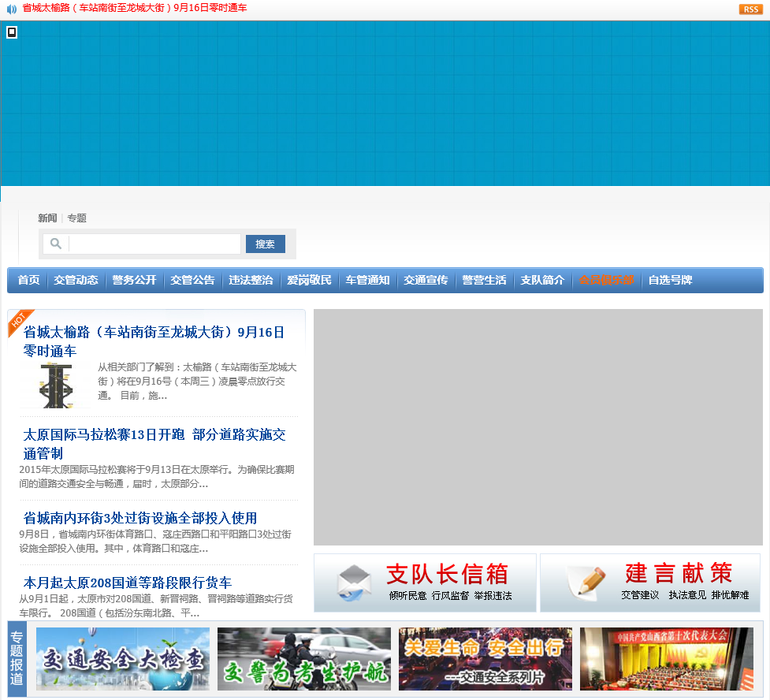Click the RSS feed icon

coord(750,9)
